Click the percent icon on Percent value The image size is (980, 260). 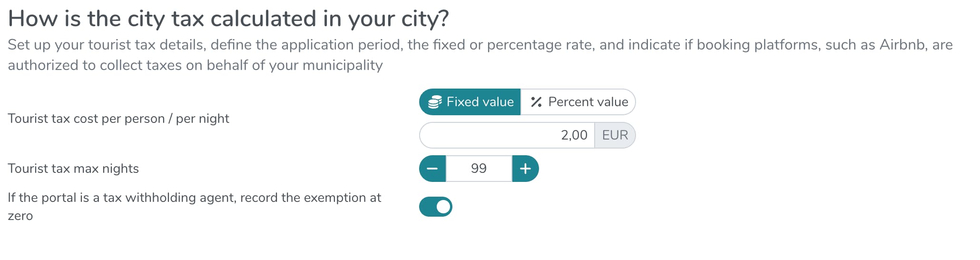point(536,102)
